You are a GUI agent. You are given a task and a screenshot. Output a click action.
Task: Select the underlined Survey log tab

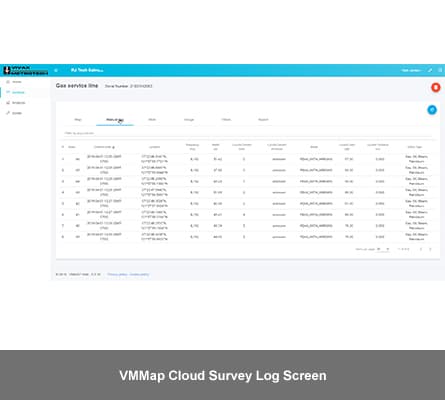point(115,120)
